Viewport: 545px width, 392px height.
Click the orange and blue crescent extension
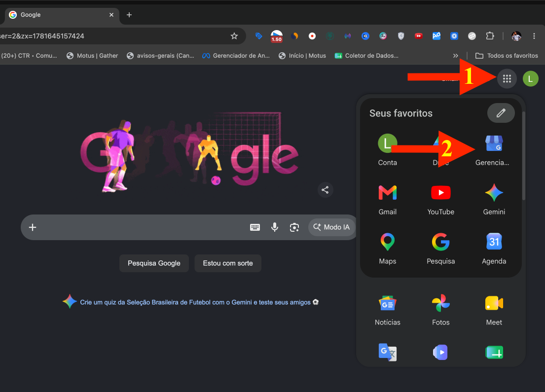click(294, 36)
